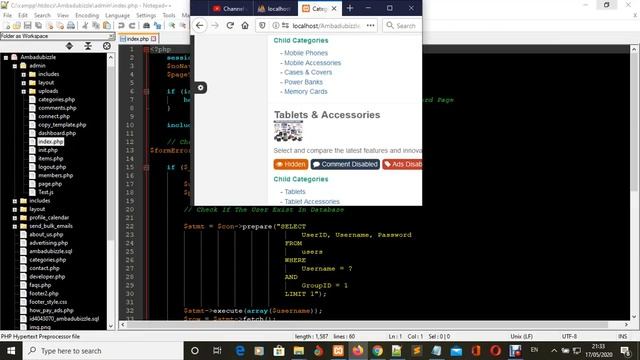Open Opera browser from taskbar

496,351
